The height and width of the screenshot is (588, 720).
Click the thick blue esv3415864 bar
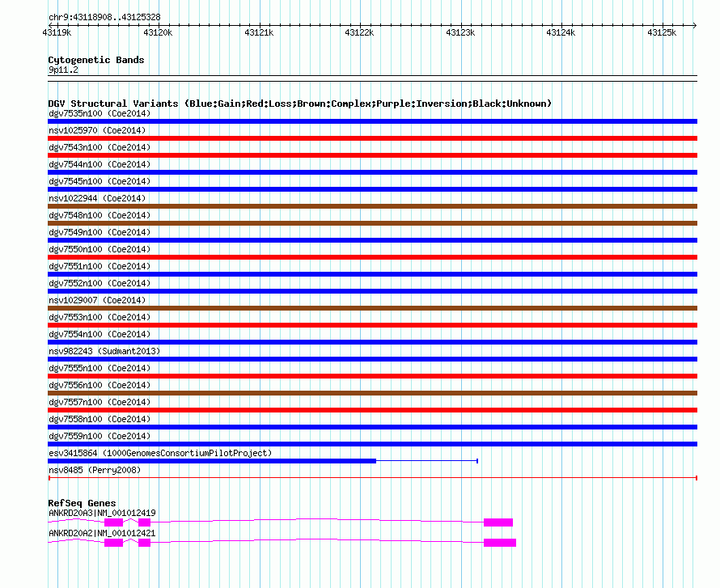[212, 461]
